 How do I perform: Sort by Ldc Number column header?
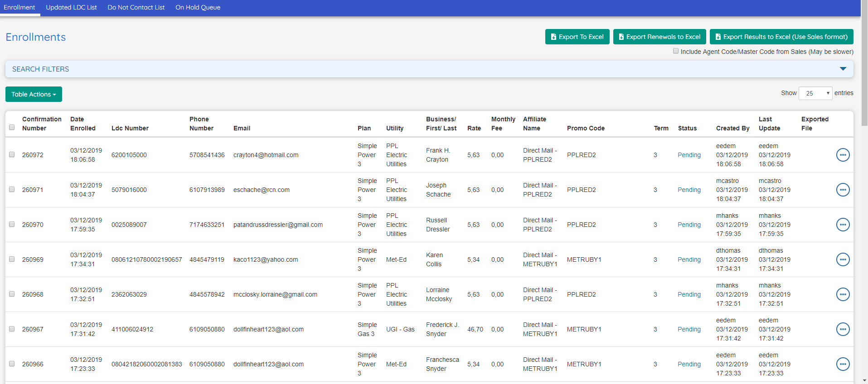point(130,128)
